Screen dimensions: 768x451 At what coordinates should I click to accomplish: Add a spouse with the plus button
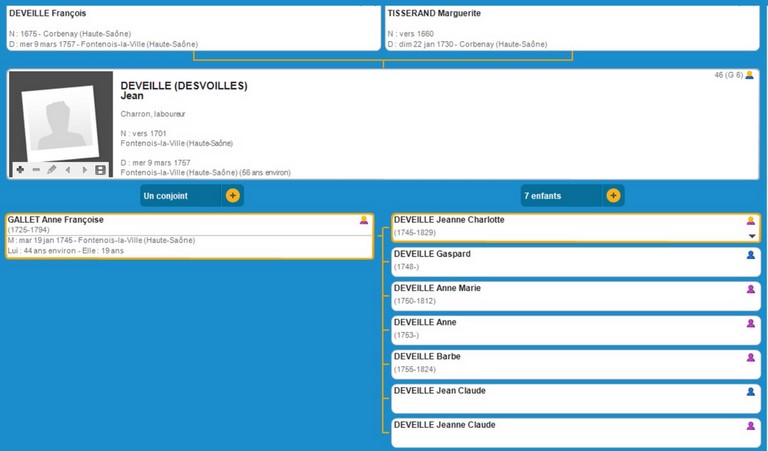[x=232, y=196]
